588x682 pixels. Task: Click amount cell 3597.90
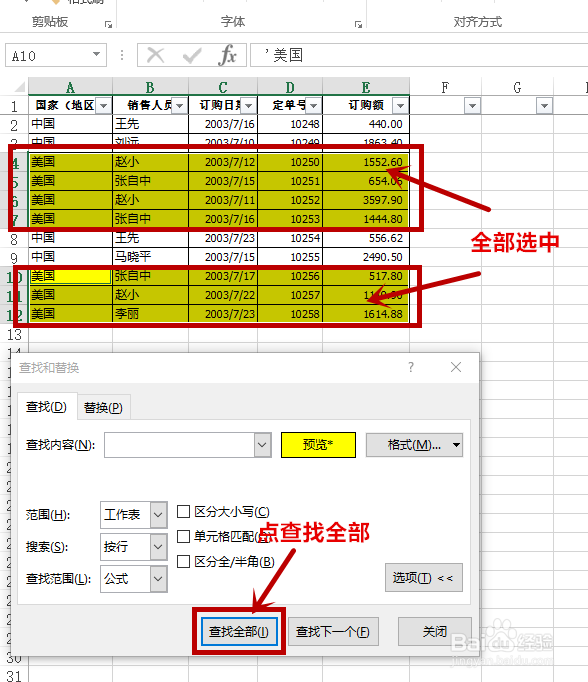point(366,200)
